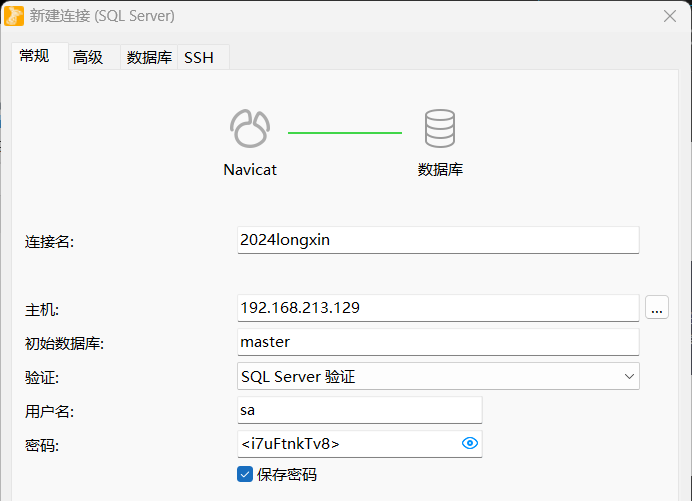Click the 初始数据库 field showing master
692x501 pixels.
(438, 342)
